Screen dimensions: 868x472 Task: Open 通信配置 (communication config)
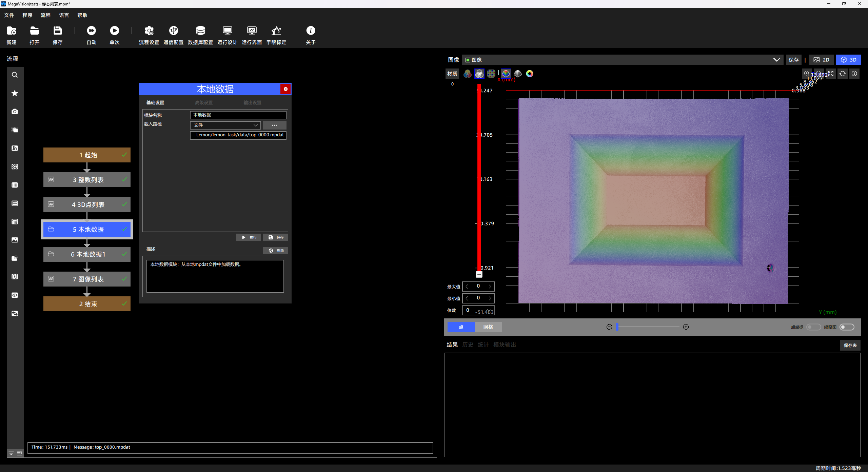tap(174, 31)
